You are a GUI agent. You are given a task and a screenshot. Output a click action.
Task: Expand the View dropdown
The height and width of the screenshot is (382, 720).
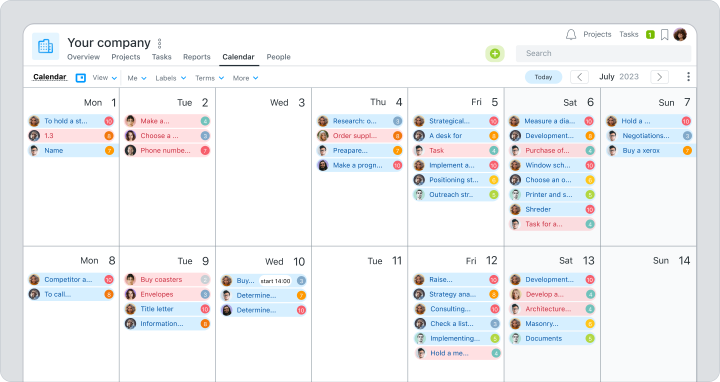point(105,78)
